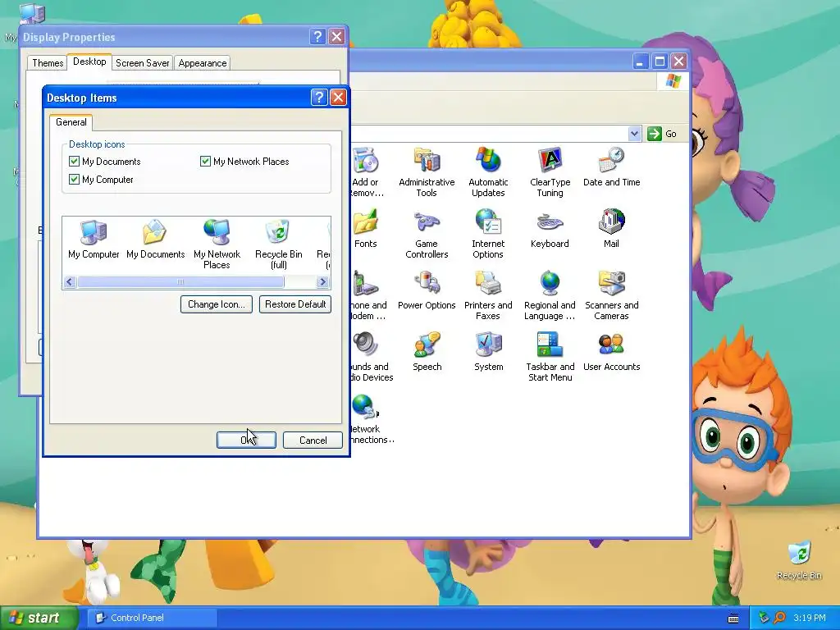This screenshot has height=630, width=840.
Task: Switch to the Themes tab
Action: pos(48,63)
